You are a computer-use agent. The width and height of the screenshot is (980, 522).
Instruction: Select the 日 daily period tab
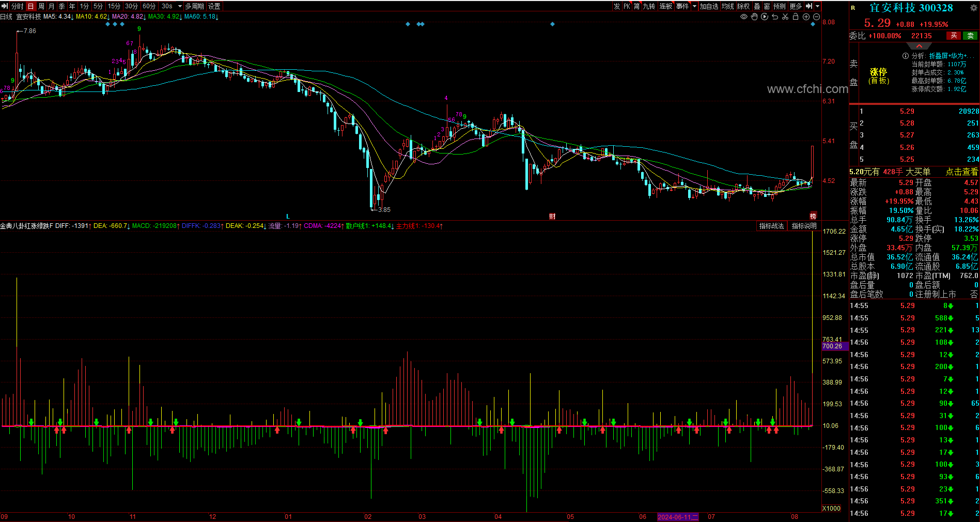tap(30, 6)
